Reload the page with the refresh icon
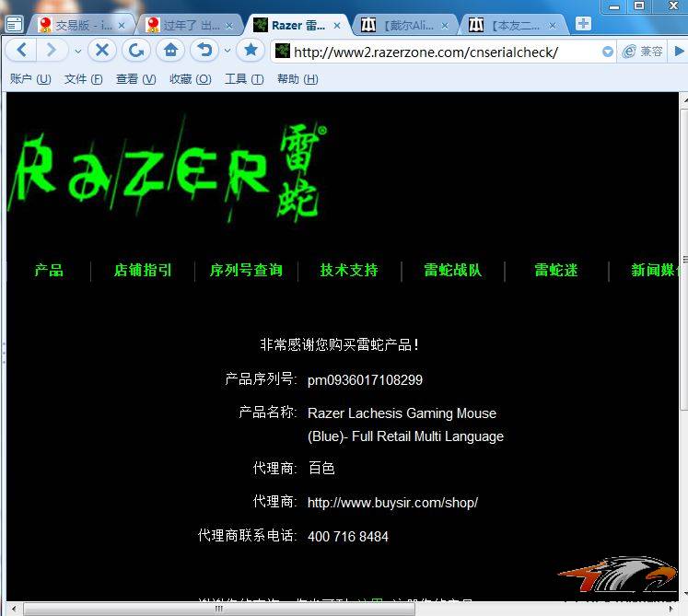 pyautogui.click(x=136, y=50)
